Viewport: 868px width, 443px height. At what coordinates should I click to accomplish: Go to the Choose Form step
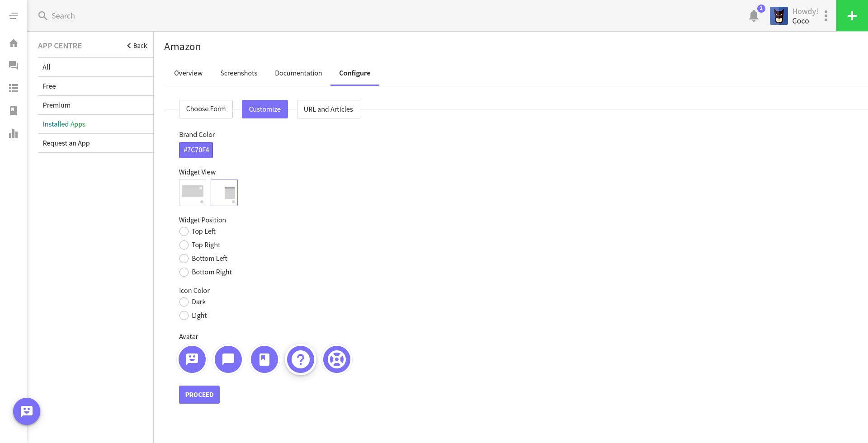pyautogui.click(x=206, y=109)
